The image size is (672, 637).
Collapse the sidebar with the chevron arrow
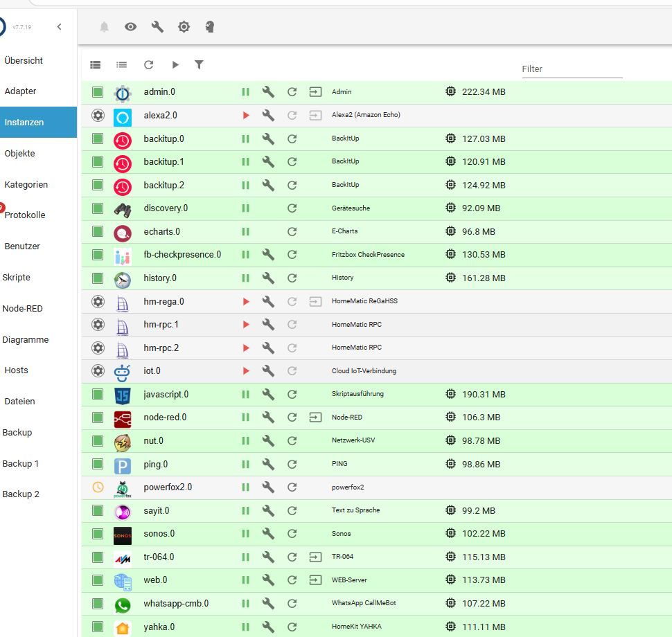click(x=59, y=26)
